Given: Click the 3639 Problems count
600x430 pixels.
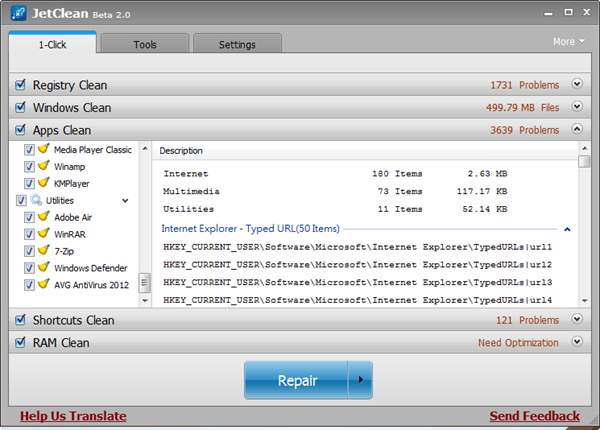Looking at the screenshot, I should click(x=525, y=130).
